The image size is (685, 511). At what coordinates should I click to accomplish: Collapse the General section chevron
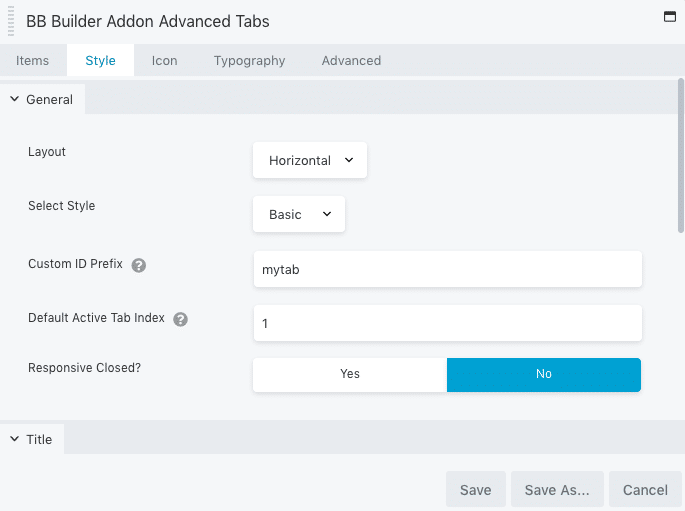pos(14,99)
